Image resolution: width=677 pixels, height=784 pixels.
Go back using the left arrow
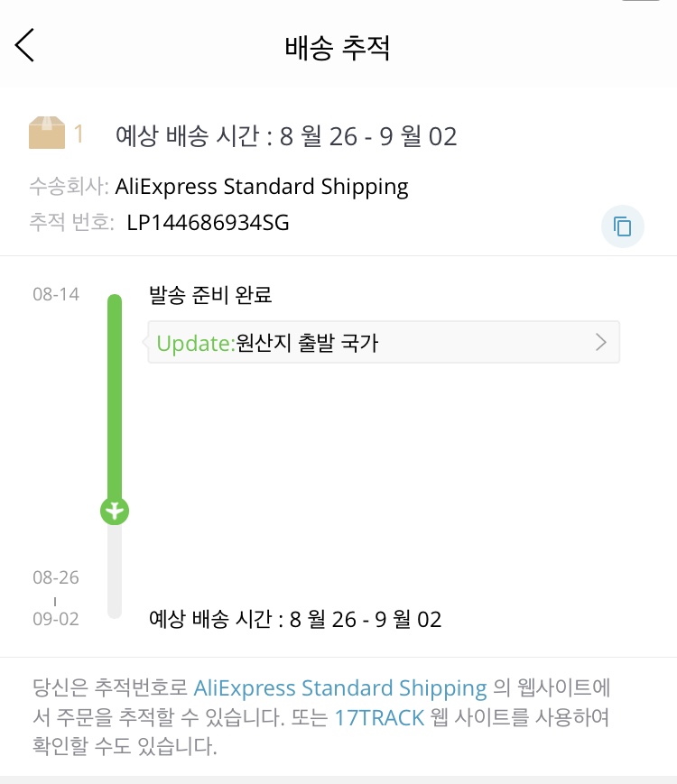(x=25, y=45)
